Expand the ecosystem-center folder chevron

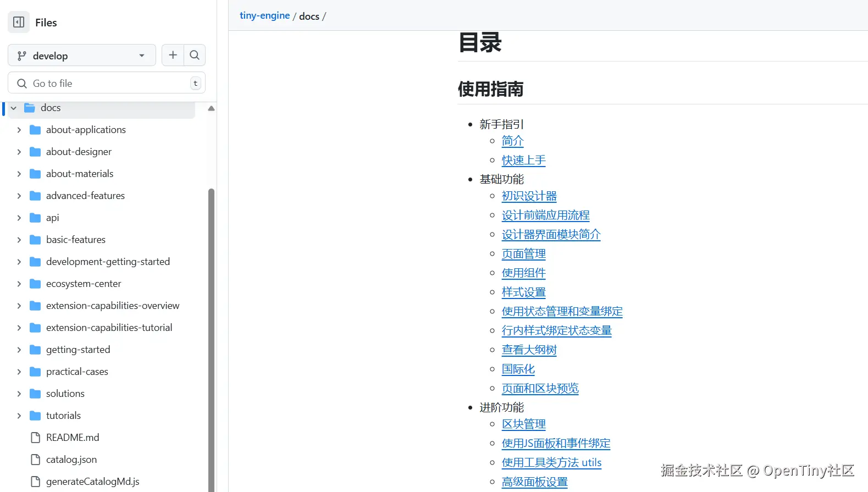point(19,284)
